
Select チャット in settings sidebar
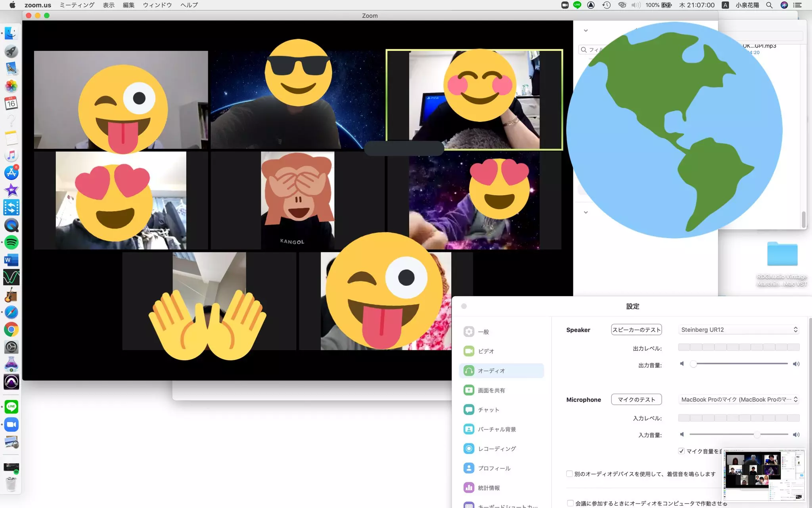pos(502,410)
